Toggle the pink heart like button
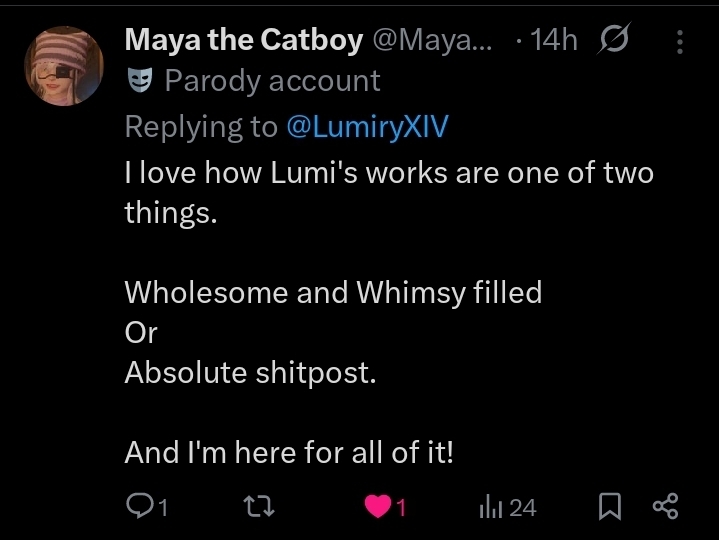Screen dimensions: 719x540 coord(377,507)
